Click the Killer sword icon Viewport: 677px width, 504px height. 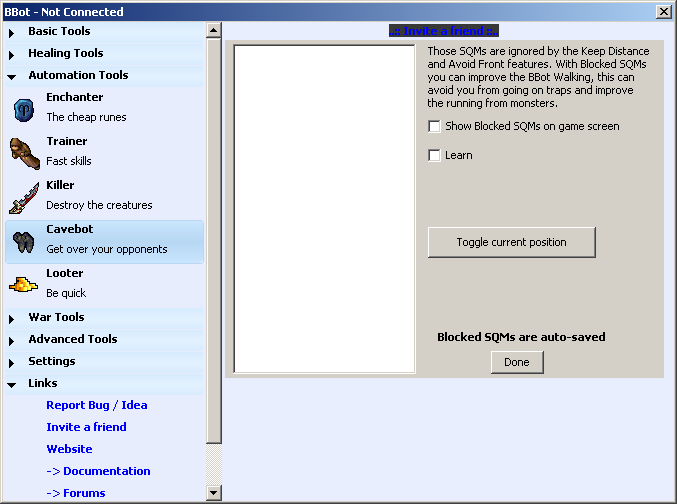coord(24,197)
